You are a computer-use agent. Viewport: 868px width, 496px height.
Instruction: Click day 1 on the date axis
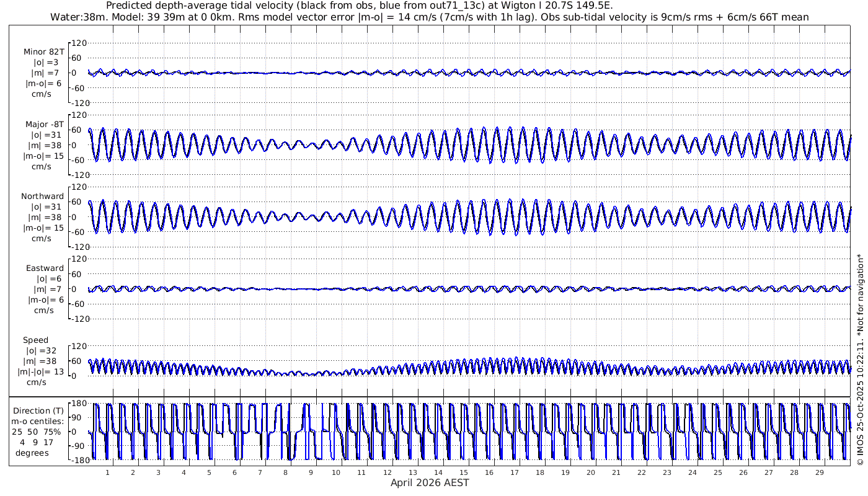pos(107,472)
